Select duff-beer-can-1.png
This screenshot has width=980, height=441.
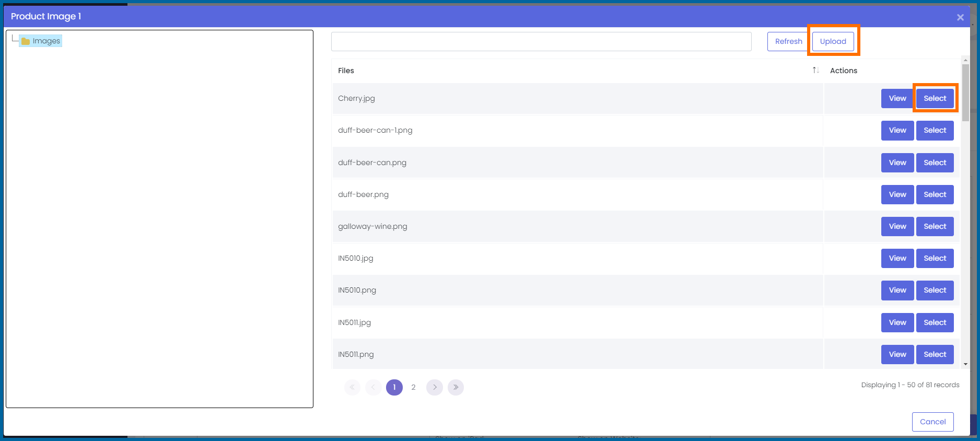(935, 131)
